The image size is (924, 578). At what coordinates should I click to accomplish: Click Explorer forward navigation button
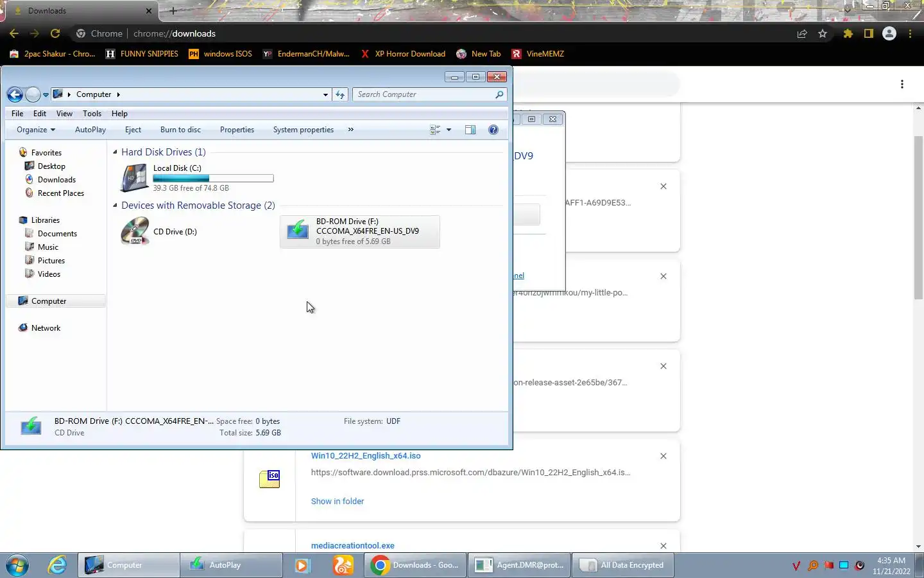(33, 94)
